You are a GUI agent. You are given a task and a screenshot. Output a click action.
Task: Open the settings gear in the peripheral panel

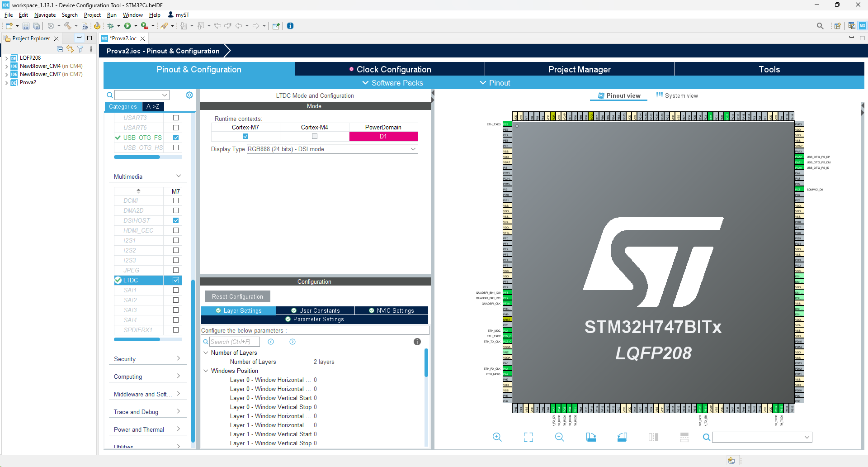pos(189,95)
